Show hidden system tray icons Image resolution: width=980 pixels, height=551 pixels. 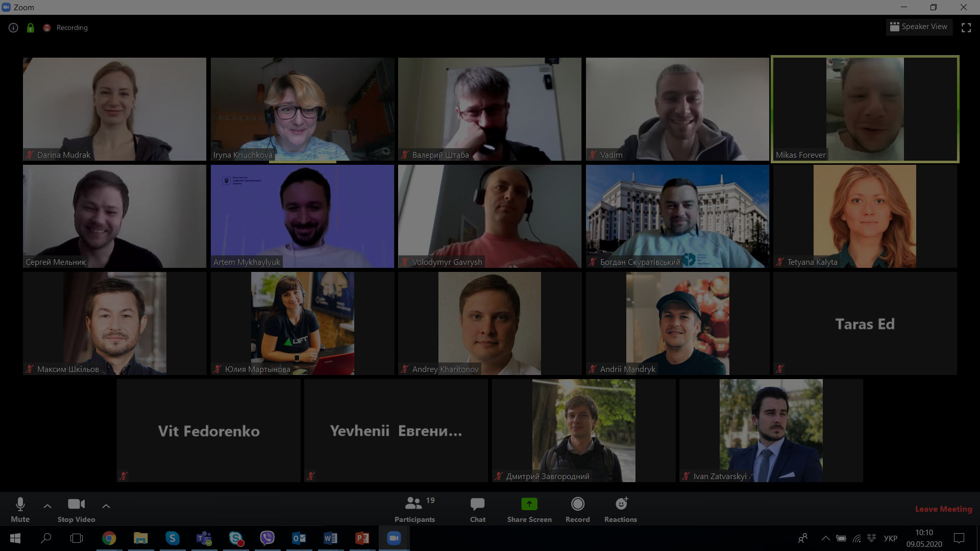pos(825,538)
